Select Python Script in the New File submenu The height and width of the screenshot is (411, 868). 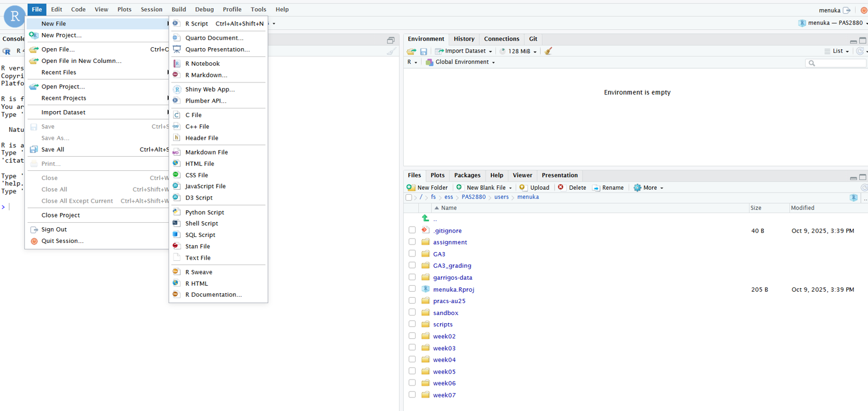205,213
